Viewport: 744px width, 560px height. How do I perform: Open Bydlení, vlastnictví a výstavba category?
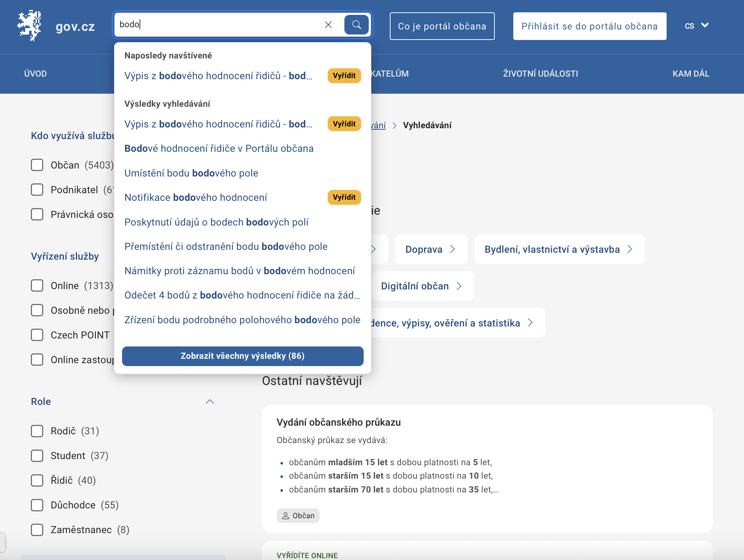tap(559, 249)
